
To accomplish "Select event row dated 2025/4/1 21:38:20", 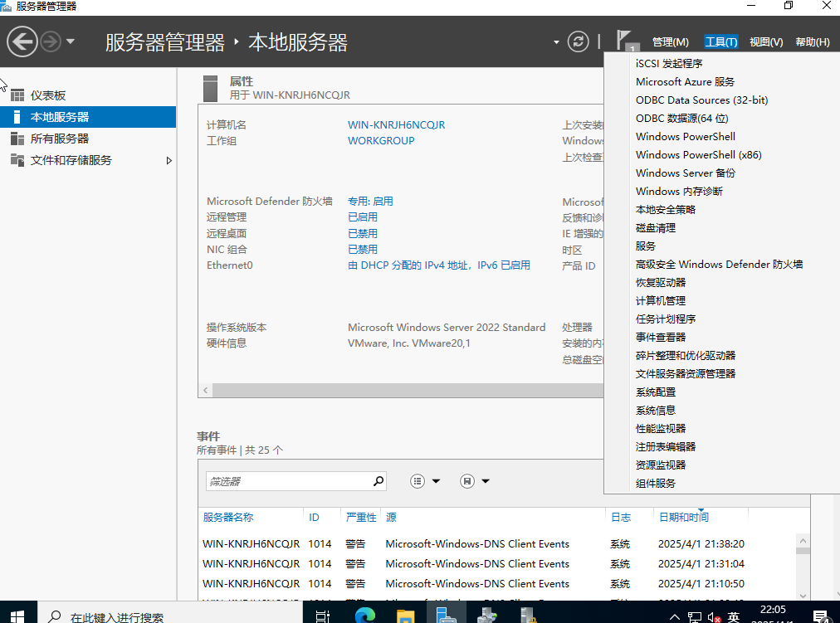I will [x=498, y=544].
